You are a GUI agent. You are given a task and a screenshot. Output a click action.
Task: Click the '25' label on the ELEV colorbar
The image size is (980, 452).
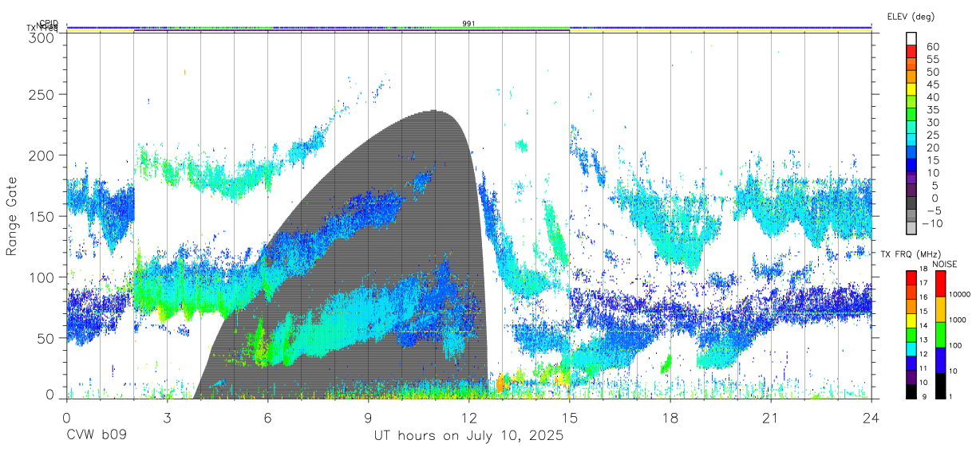[x=933, y=136]
